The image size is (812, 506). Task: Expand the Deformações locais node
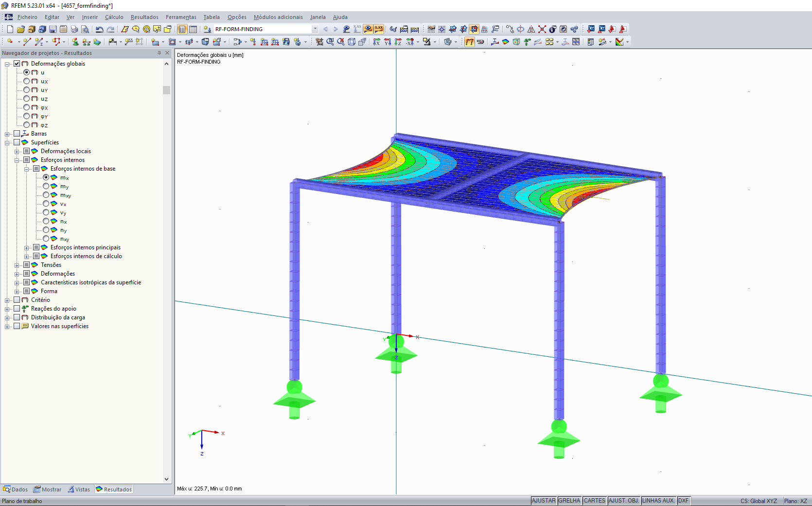[x=17, y=152]
